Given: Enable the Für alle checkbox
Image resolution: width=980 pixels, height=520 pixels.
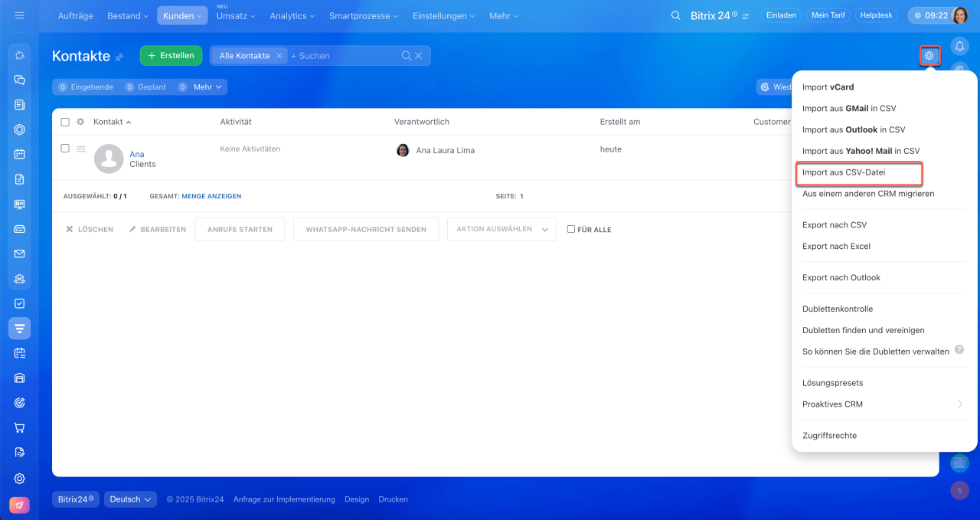Looking at the screenshot, I should (571, 229).
